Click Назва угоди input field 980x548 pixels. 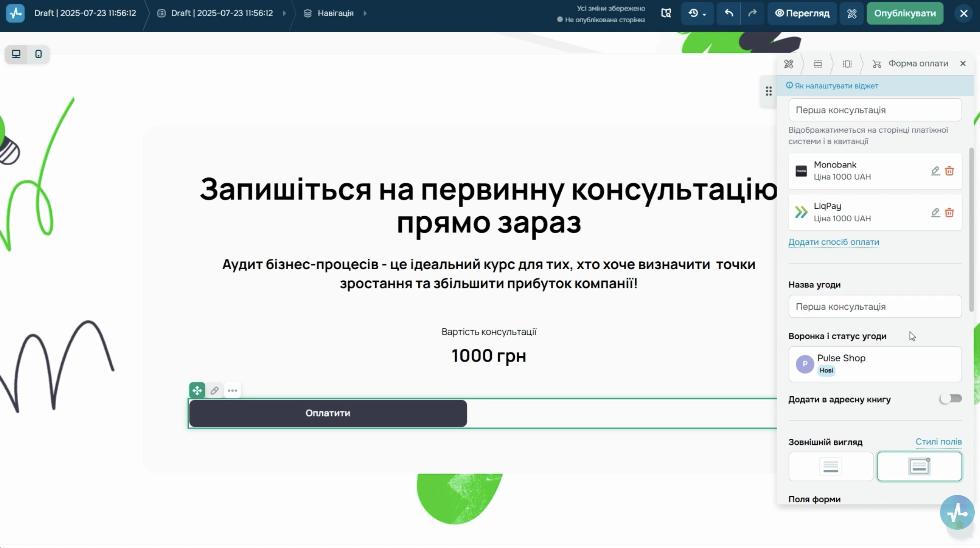(x=875, y=307)
